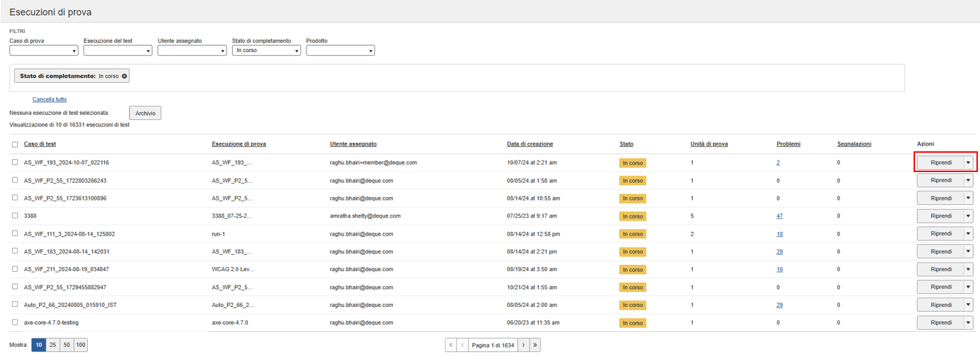Open action arrow for axe-core-4.7.0-testing row

tap(968, 323)
